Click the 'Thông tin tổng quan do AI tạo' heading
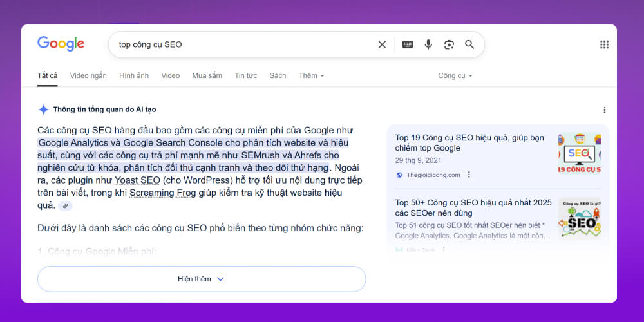 (104, 109)
